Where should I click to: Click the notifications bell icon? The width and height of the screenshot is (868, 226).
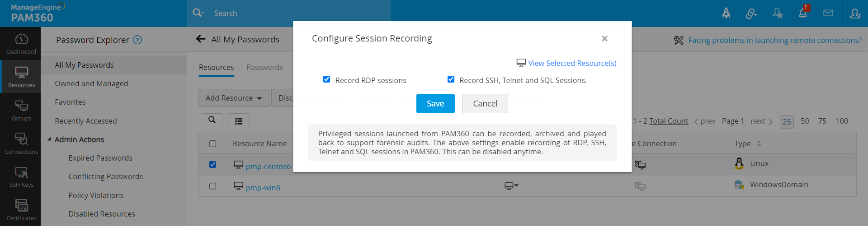point(803,13)
